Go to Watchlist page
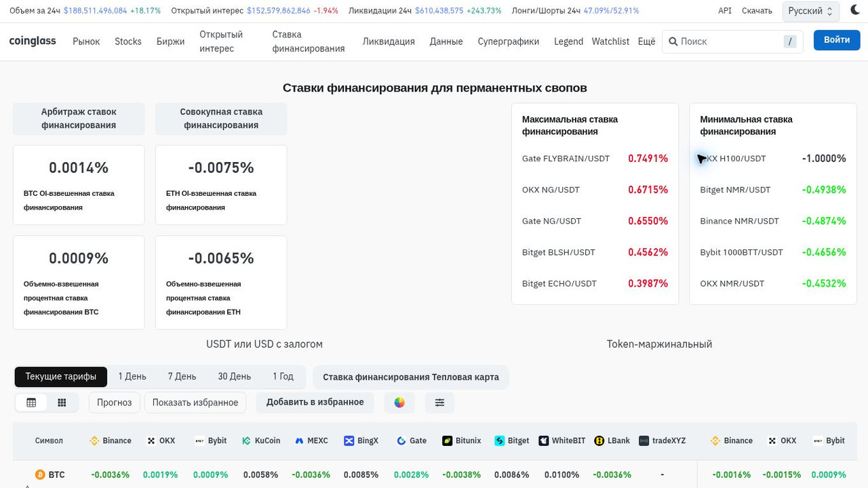The width and height of the screenshot is (868, 488). 610,41
